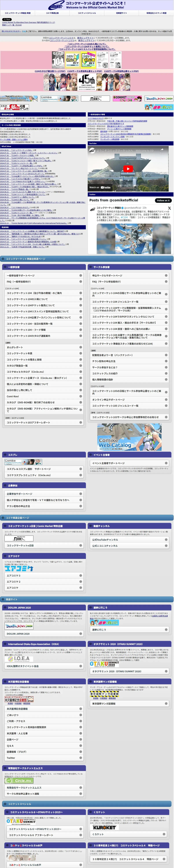Open 他関連サイト menu item
Image resolution: width=174 pixels, height=868 pixels.
[x=121, y=13]
